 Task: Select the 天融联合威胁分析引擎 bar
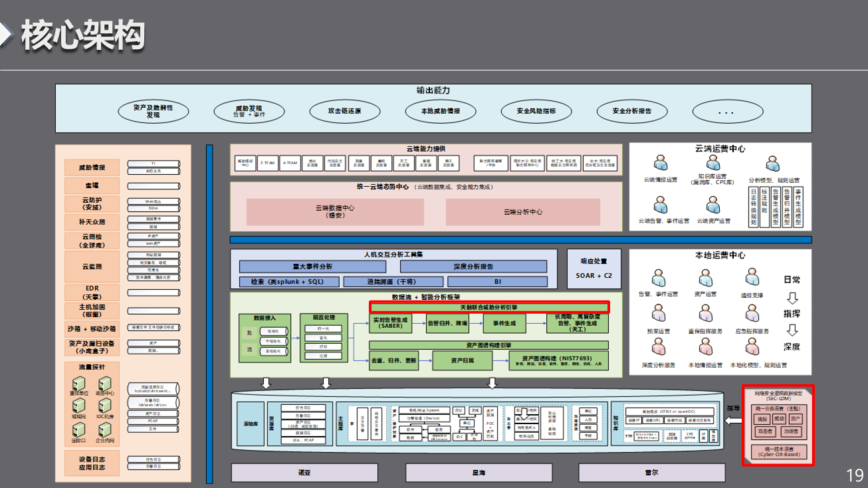click(489, 307)
